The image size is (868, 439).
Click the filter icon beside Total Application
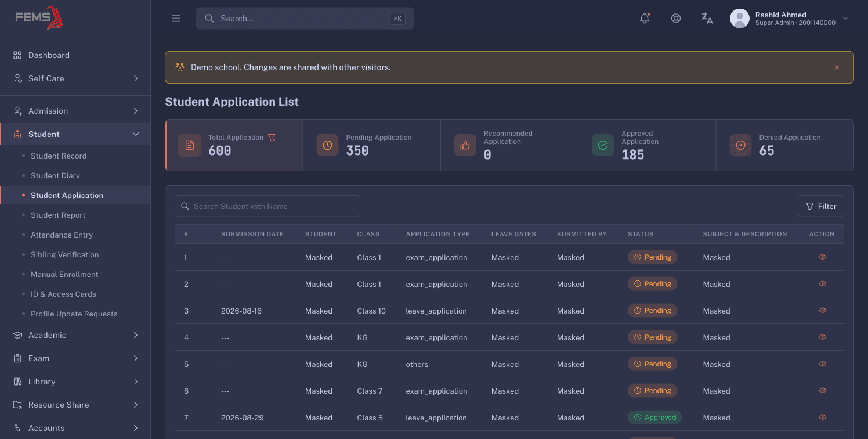(272, 138)
